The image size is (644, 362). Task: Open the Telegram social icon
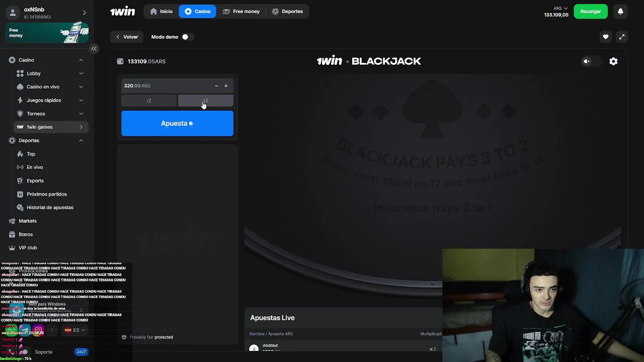pos(24,330)
